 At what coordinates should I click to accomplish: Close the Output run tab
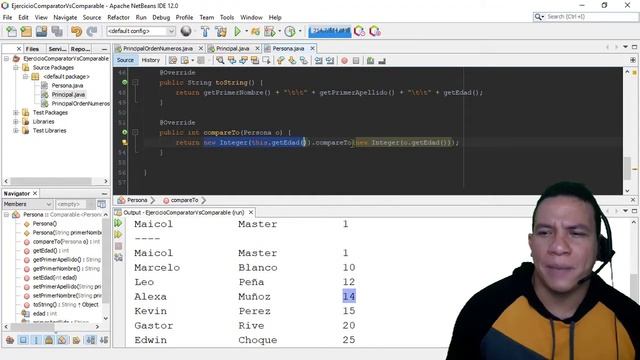[x=251, y=213]
